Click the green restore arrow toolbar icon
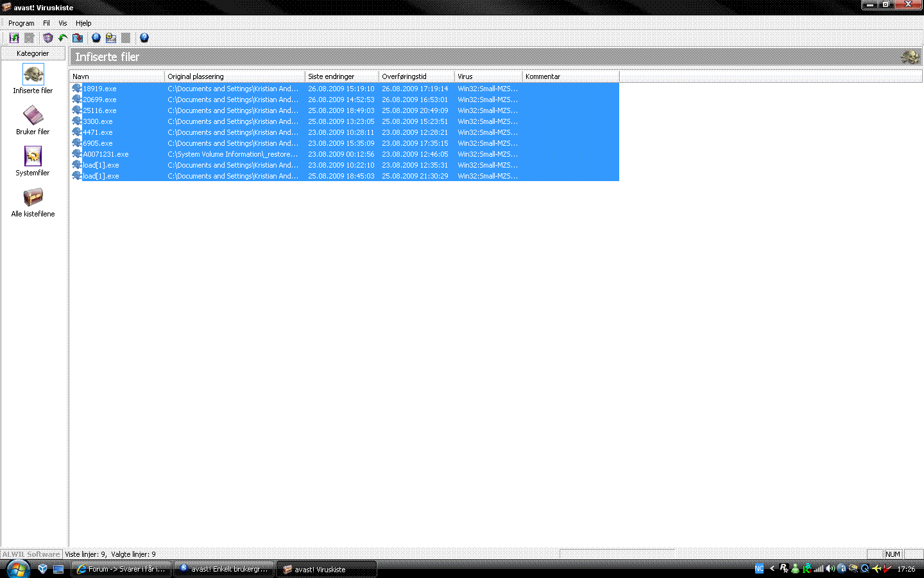Image resolution: width=924 pixels, height=578 pixels. (x=63, y=38)
